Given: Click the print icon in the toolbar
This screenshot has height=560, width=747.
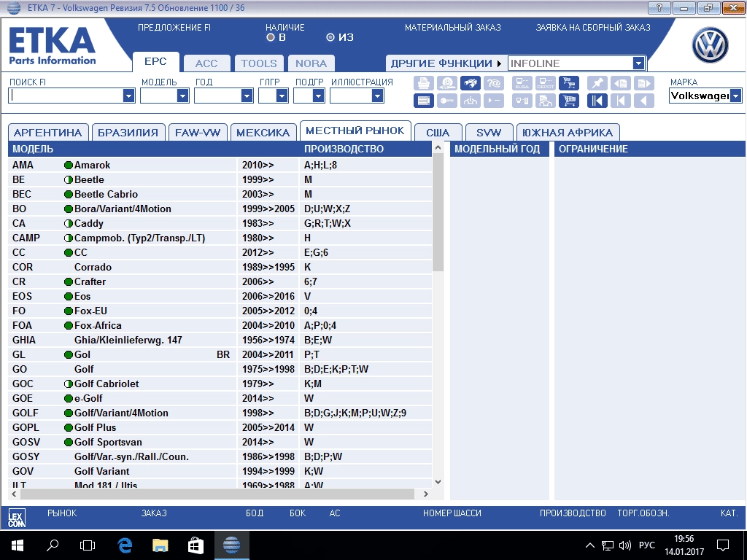Looking at the screenshot, I should click(424, 83).
